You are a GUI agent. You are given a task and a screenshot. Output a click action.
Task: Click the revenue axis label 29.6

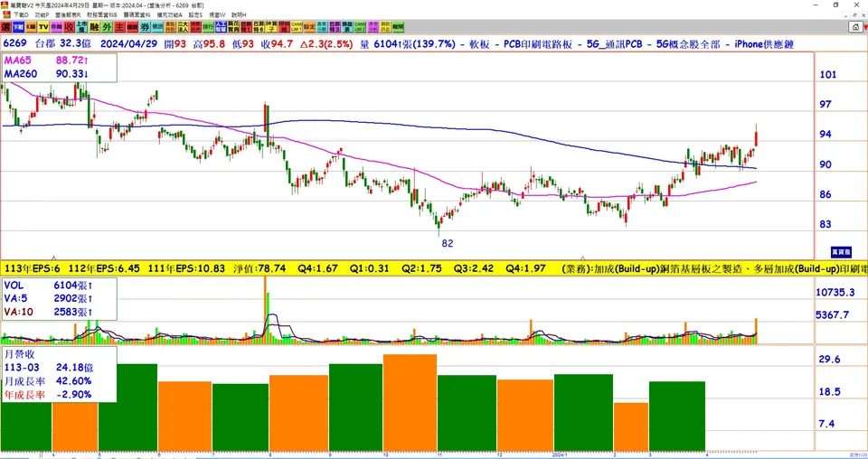830,360
